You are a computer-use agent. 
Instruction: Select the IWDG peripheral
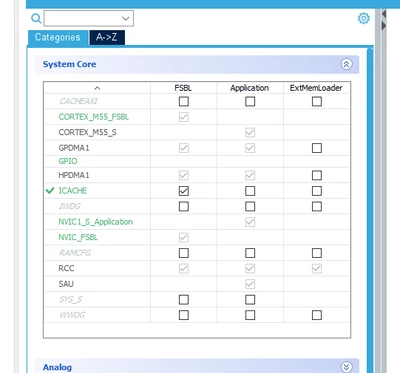[70, 206]
